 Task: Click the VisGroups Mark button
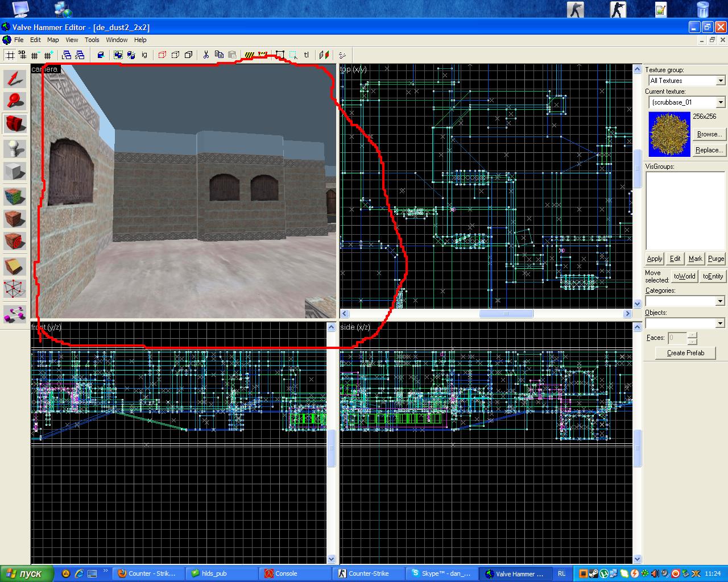coord(696,259)
